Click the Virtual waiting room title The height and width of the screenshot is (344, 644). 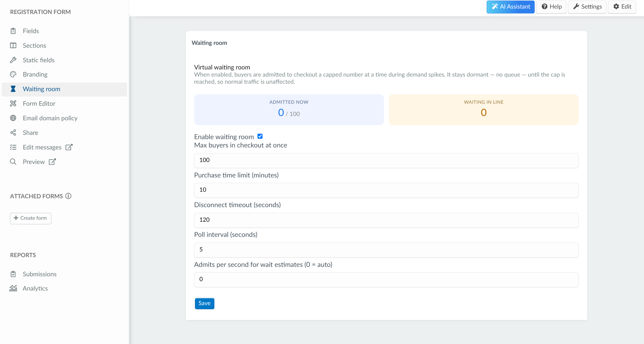pos(222,67)
